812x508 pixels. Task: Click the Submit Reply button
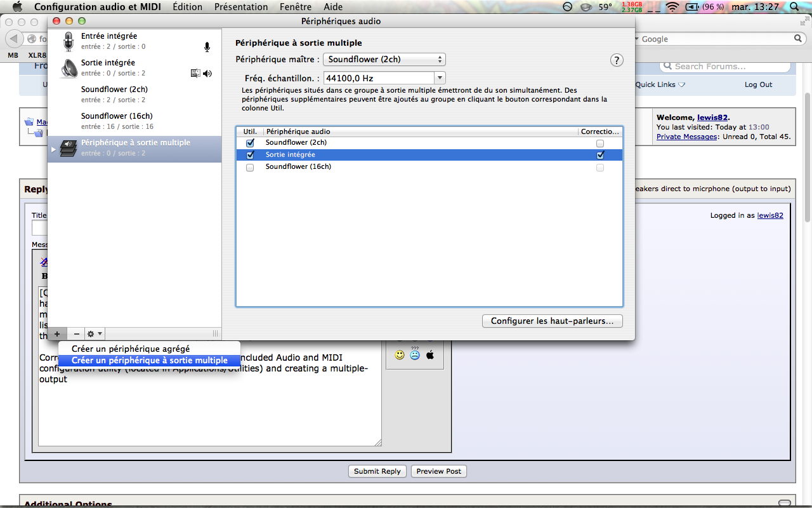tap(377, 471)
